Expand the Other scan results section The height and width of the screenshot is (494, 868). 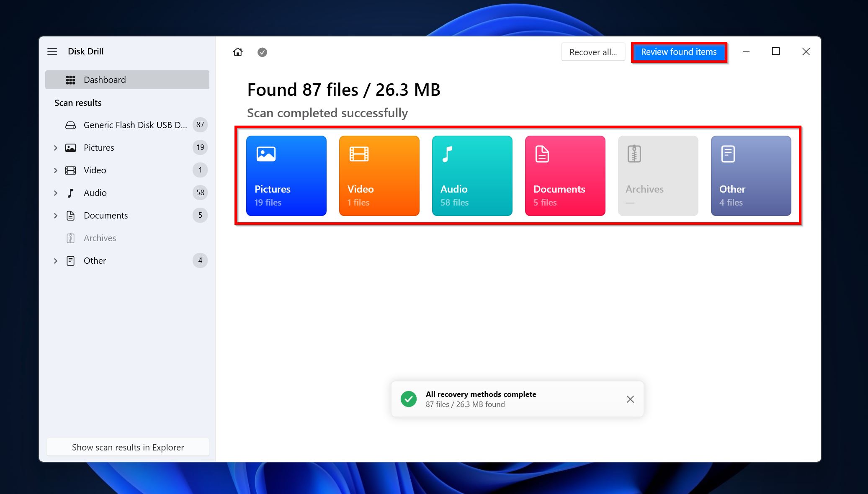tap(55, 260)
